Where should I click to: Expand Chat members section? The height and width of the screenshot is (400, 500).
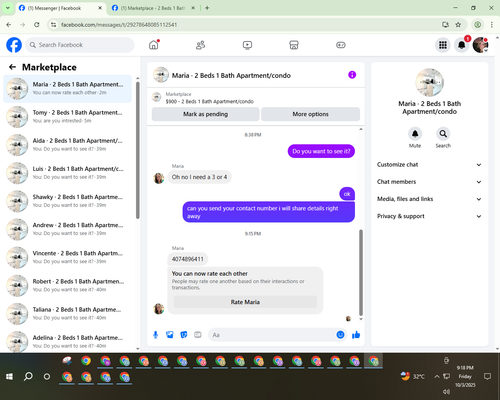point(429,182)
